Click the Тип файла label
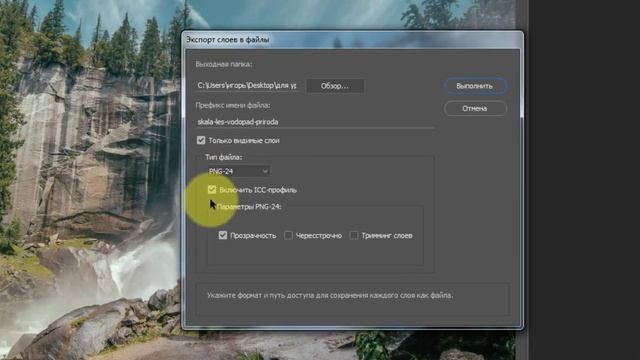This screenshot has width=640, height=360. pos(223,157)
